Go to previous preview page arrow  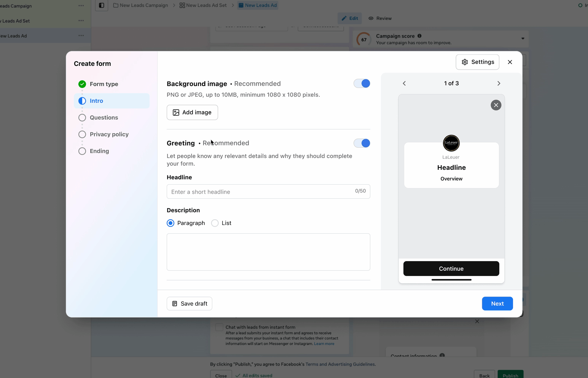404,83
